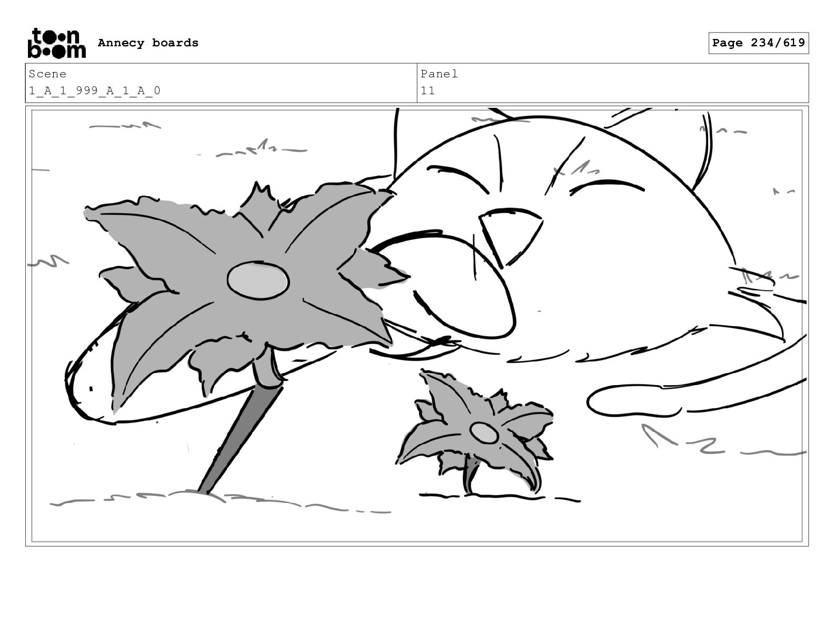Select panel number '11'
The image size is (834, 644).
point(428,91)
